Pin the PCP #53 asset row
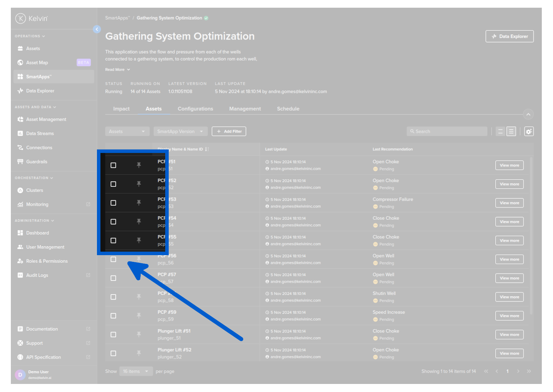This screenshot has height=392, width=553. pyautogui.click(x=139, y=203)
